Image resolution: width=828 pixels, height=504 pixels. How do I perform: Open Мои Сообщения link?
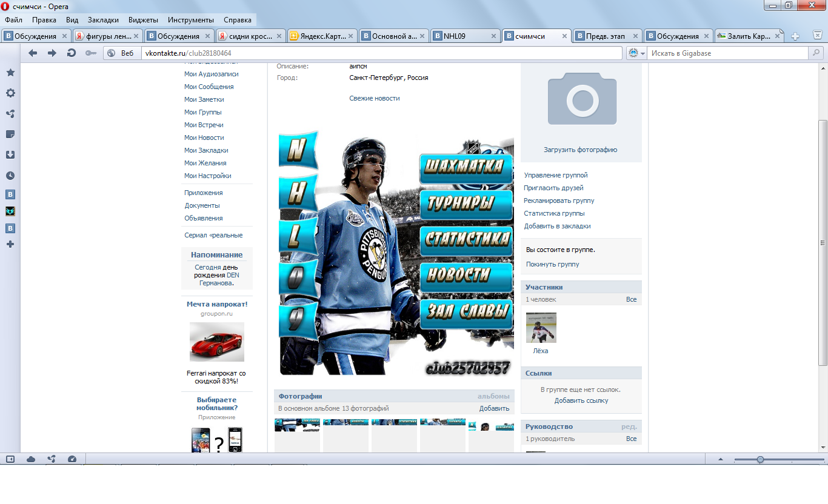coord(209,87)
